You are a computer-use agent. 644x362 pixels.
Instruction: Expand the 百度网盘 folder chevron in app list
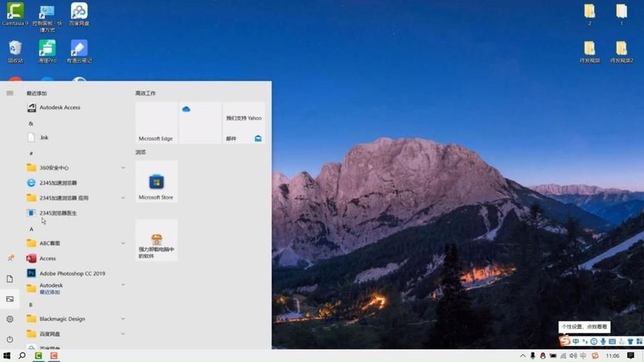click(123, 334)
